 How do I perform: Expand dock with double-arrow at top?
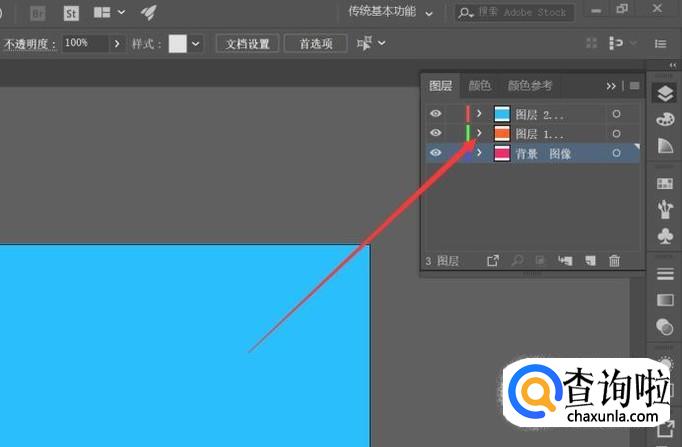673,65
